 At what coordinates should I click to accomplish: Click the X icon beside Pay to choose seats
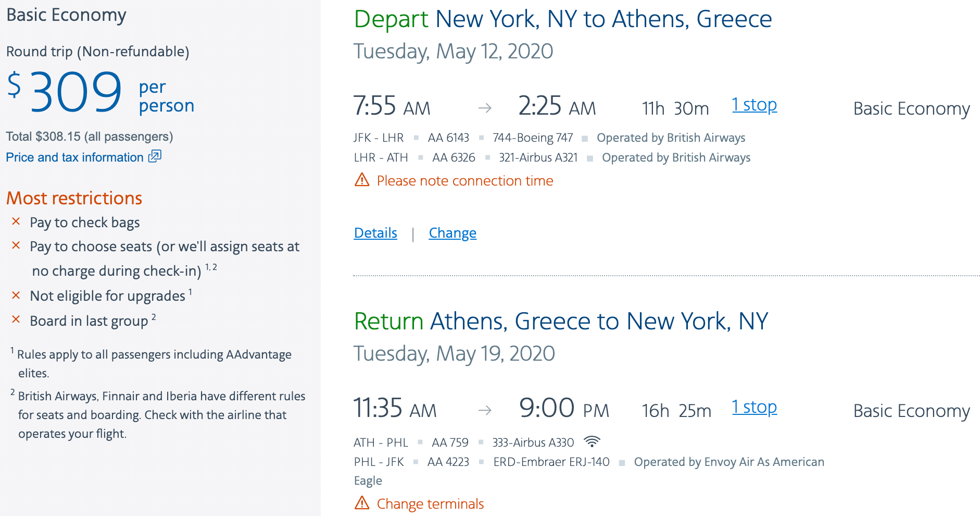coord(16,245)
